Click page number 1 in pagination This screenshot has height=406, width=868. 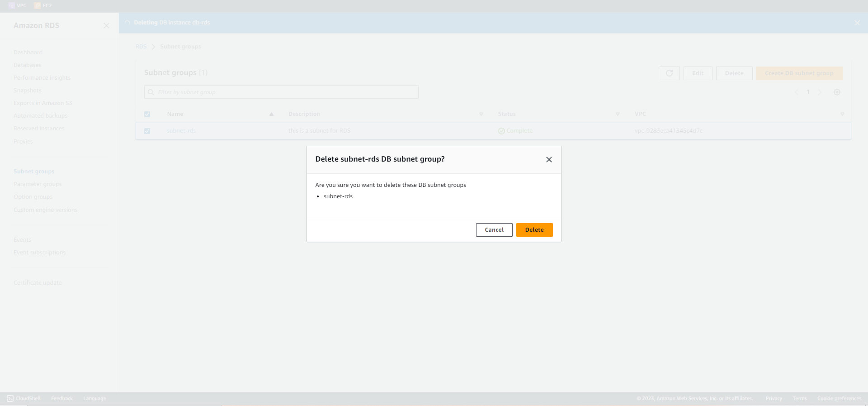[808, 92]
